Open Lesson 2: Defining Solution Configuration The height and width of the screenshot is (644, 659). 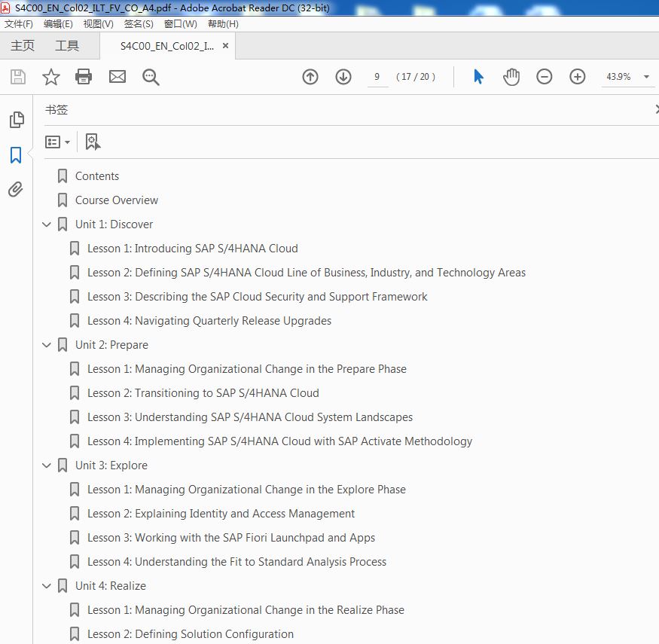[x=191, y=634]
